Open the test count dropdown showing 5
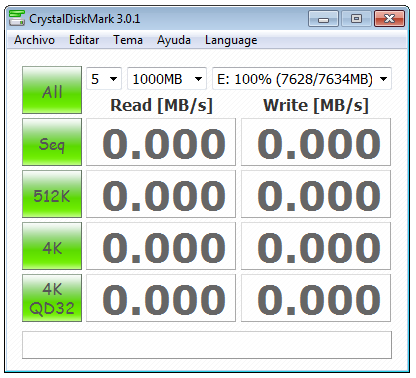 pos(104,79)
